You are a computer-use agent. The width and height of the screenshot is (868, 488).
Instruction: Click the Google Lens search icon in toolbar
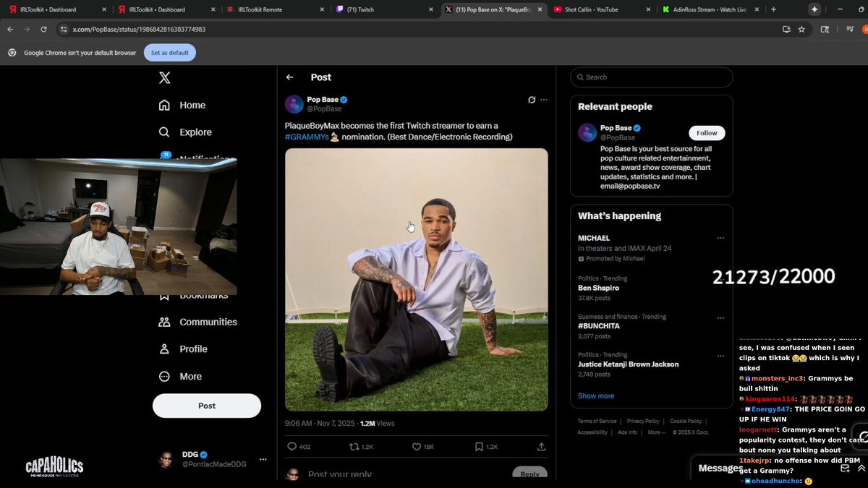click(825, 29)
